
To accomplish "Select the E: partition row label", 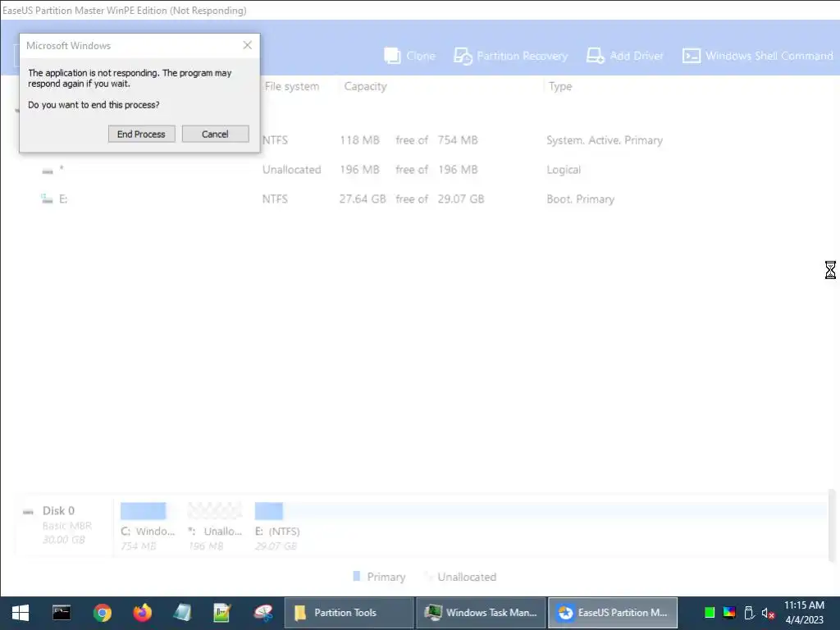I will 63,199.
